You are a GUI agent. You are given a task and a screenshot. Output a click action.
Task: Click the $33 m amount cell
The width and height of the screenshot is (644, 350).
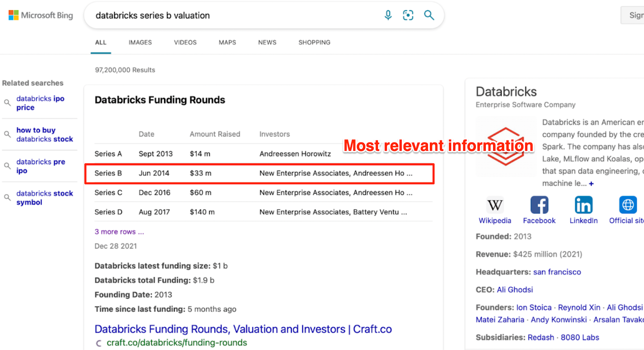pos(200,173)
